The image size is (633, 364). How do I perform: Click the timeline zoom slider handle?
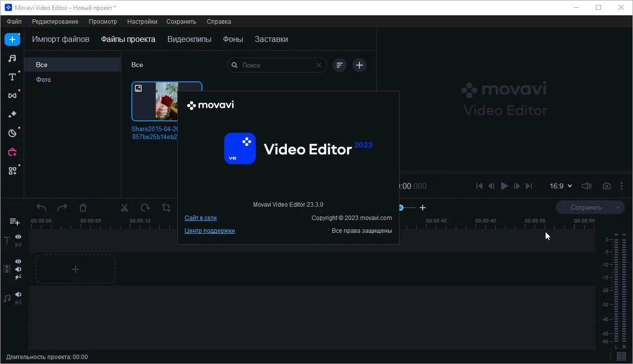(401, 208)
